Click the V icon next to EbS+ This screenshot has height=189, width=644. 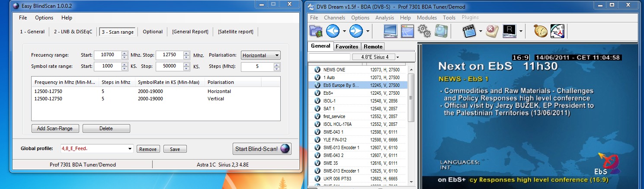pos(317,93)
